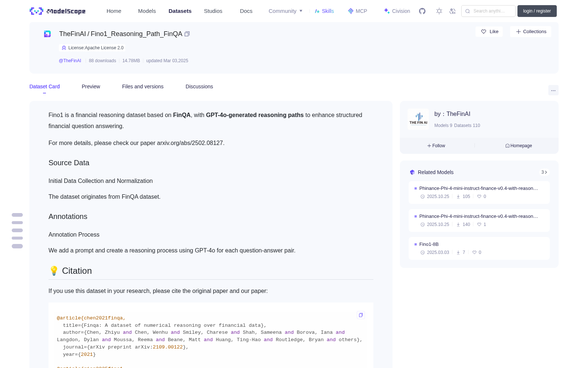Focus the Search anything input field
The width and height of the screenshot is (588, 368).
488,11
